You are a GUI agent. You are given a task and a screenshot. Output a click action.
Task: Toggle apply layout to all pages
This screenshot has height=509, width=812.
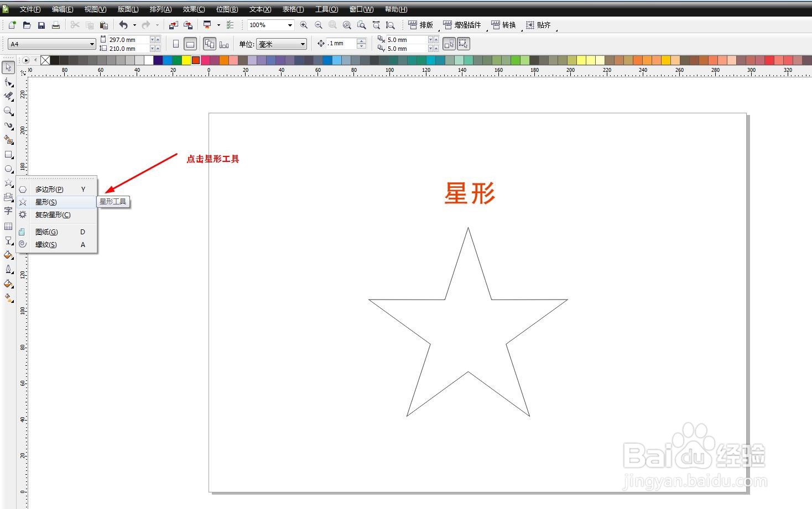210,44
